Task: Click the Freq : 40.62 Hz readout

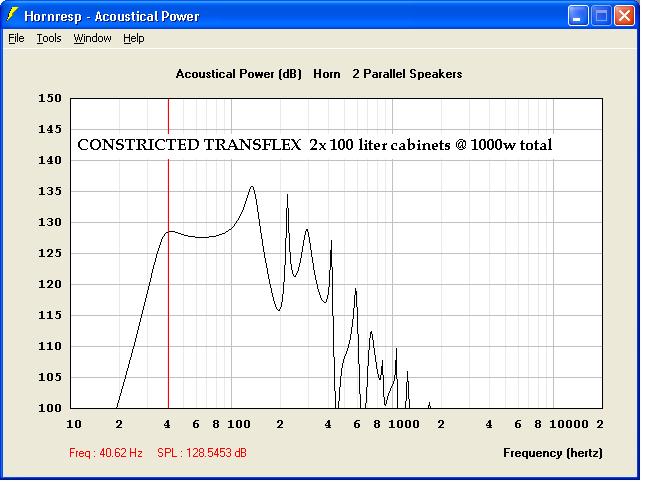Action: pyautogui.click(x=106, y=453)
